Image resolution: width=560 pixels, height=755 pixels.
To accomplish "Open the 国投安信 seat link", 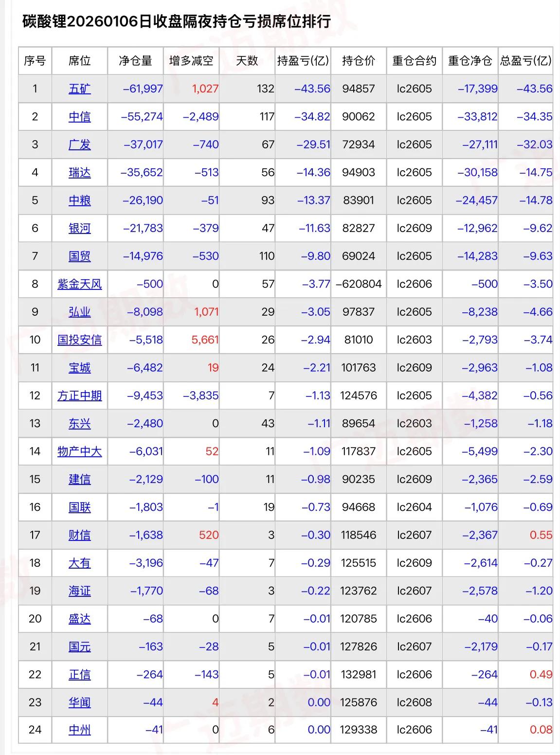I will 79,340.
